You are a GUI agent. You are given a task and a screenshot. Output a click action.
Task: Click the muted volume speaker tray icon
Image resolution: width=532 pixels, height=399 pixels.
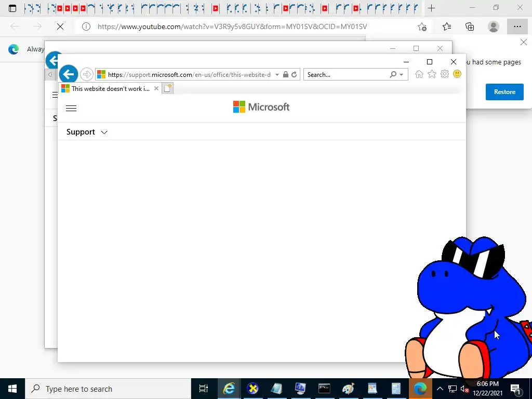pyautogui.click(x=464, y=389)
